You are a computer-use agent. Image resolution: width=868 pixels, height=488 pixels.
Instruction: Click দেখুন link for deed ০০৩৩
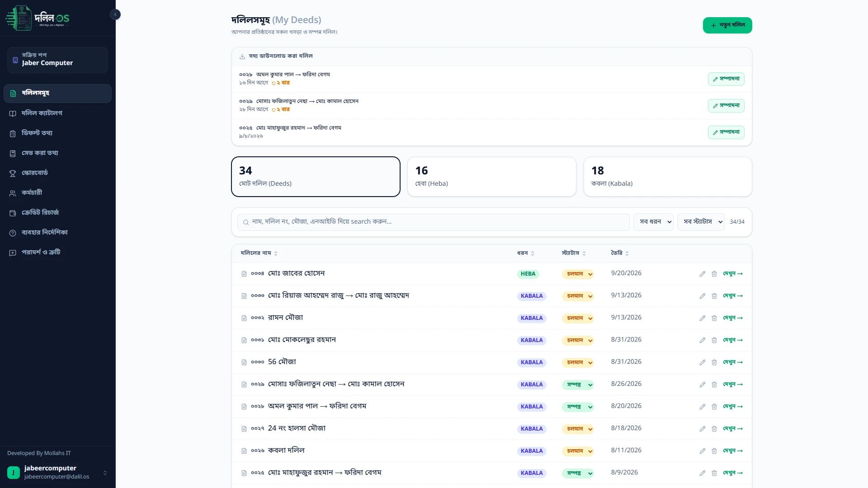733,296
